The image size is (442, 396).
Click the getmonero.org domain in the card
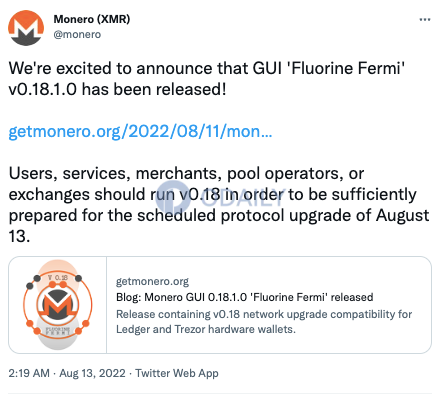point(152,282)
